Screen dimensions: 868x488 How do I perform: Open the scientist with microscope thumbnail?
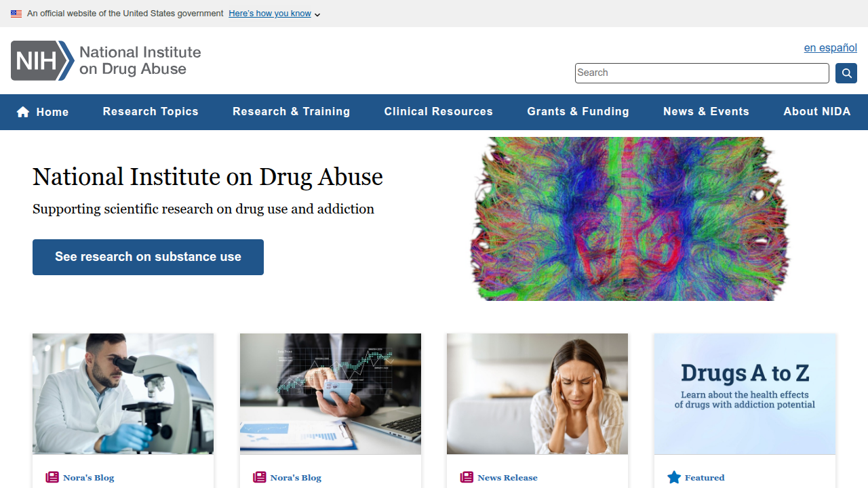click(123, 394)
